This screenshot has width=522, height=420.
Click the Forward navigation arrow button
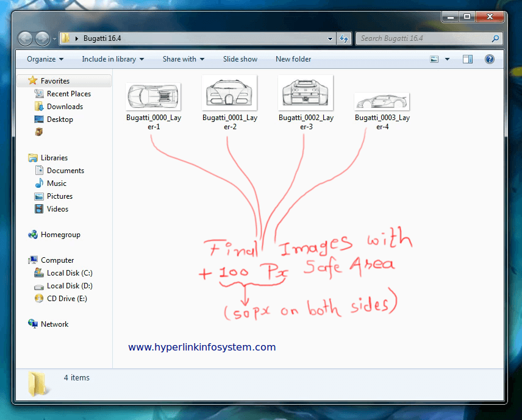point(42,38)
